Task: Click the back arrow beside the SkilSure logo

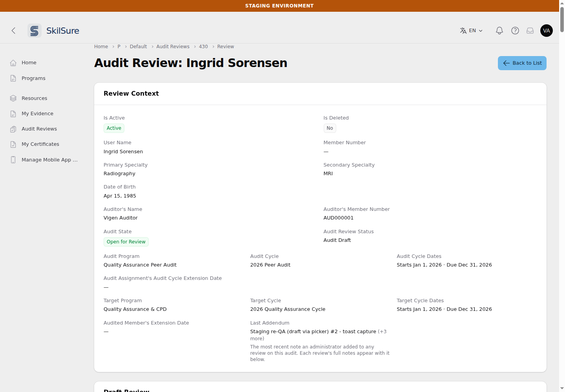Action: point(13,31)
